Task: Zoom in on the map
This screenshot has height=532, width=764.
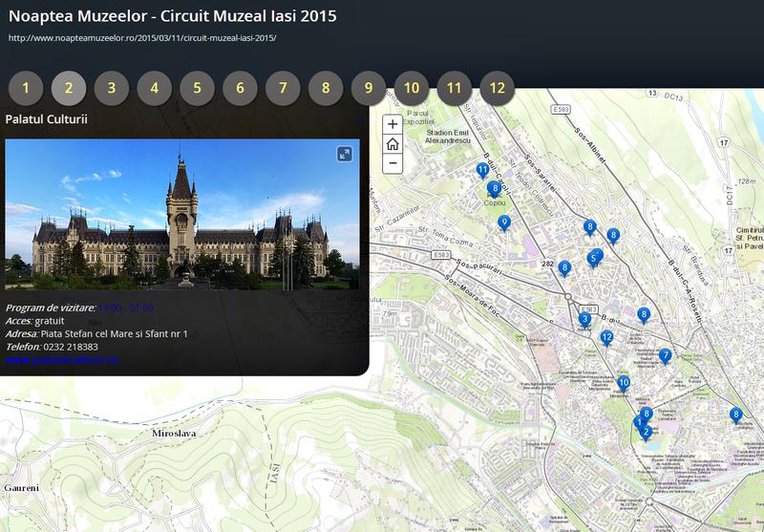Action: pos(393,124)
